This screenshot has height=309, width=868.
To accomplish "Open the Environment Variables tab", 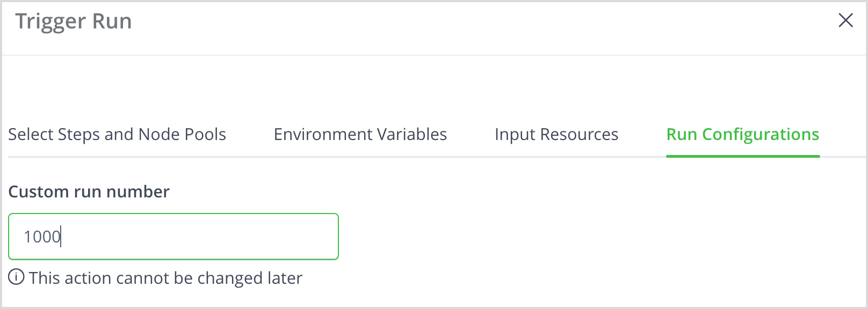I will pyautogui.click(x=360, y=134).
